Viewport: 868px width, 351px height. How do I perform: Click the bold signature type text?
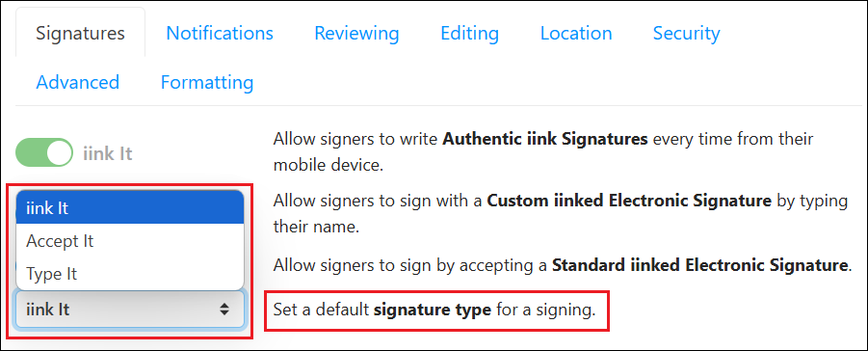pos(433,310)
